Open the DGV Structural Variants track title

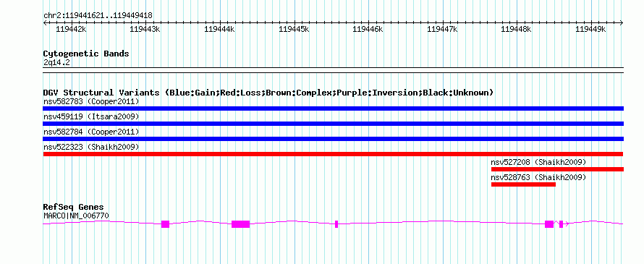[268, 93]
